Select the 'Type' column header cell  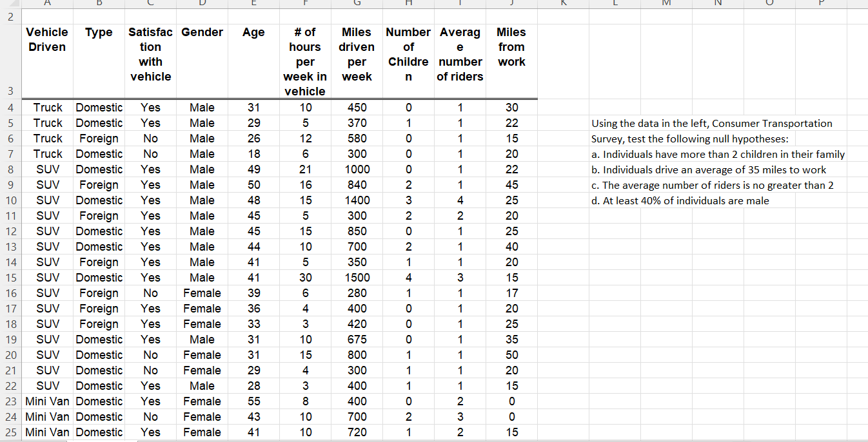tap(99, 61)
